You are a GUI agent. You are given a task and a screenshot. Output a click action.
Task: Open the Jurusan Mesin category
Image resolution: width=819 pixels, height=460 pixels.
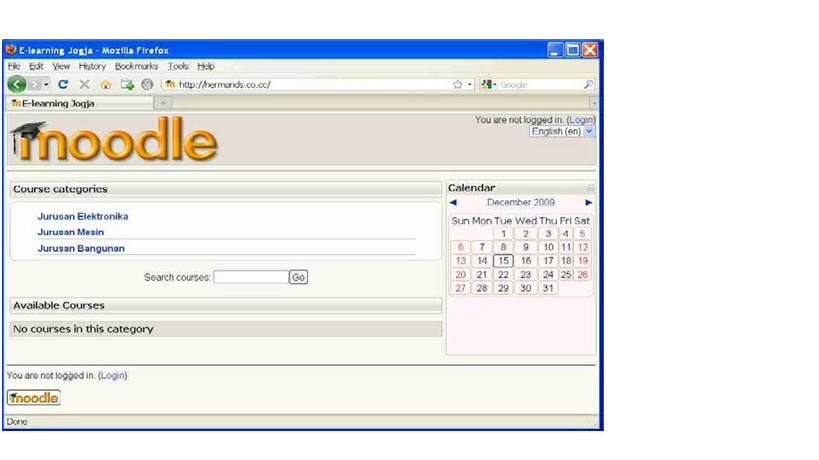coord(71,232)
